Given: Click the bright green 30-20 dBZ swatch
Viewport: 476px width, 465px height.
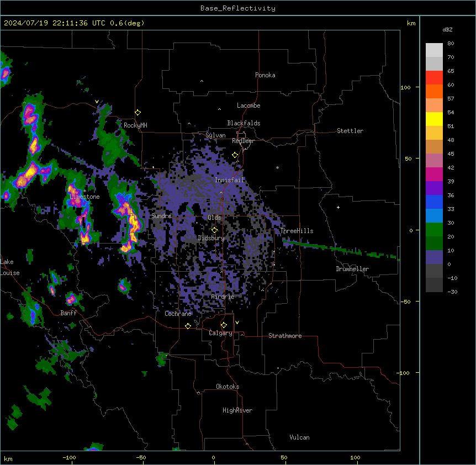Looking at the screenshot, I should [x=434, y=230].
